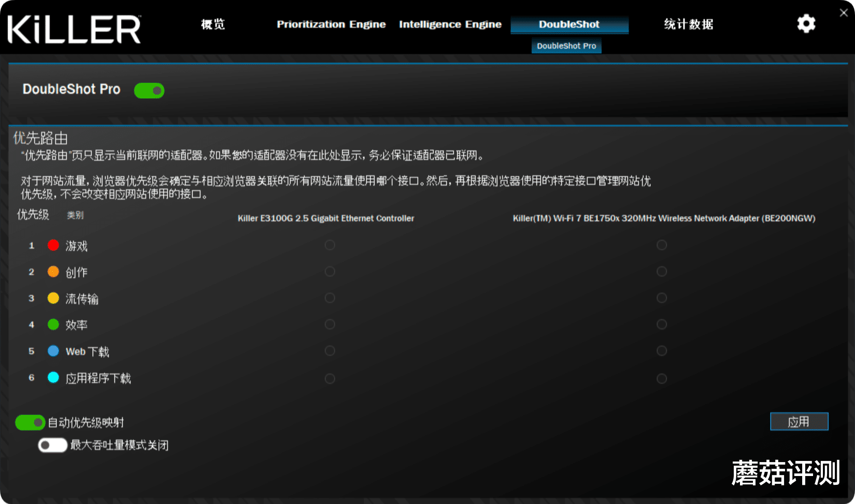The image size is (855, 504).
Task: Toggle the DoubleShot Pro switch off
Action: tap(149, 90)
